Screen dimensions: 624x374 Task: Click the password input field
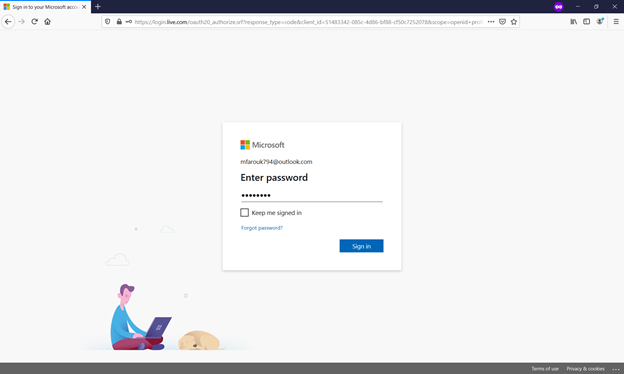click(312, 195)
